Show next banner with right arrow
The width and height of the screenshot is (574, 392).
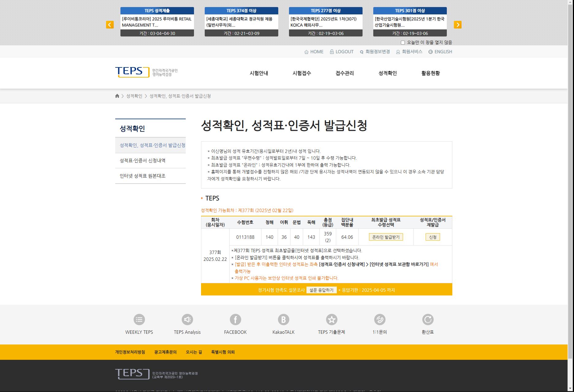pyautogui.click(x=458, y=25)
